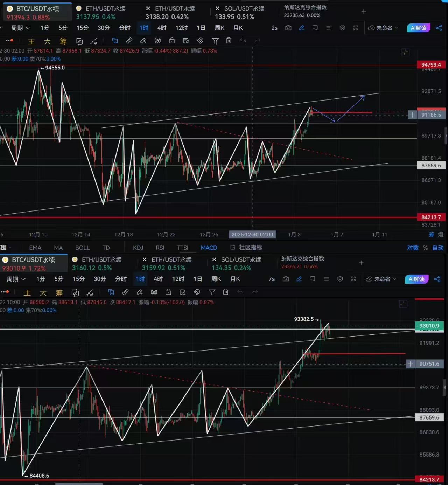This screenshot has height=485, width=448.
Task: Delete drawings with upper toolbar trash icon
Action: [x=229, y=41]
